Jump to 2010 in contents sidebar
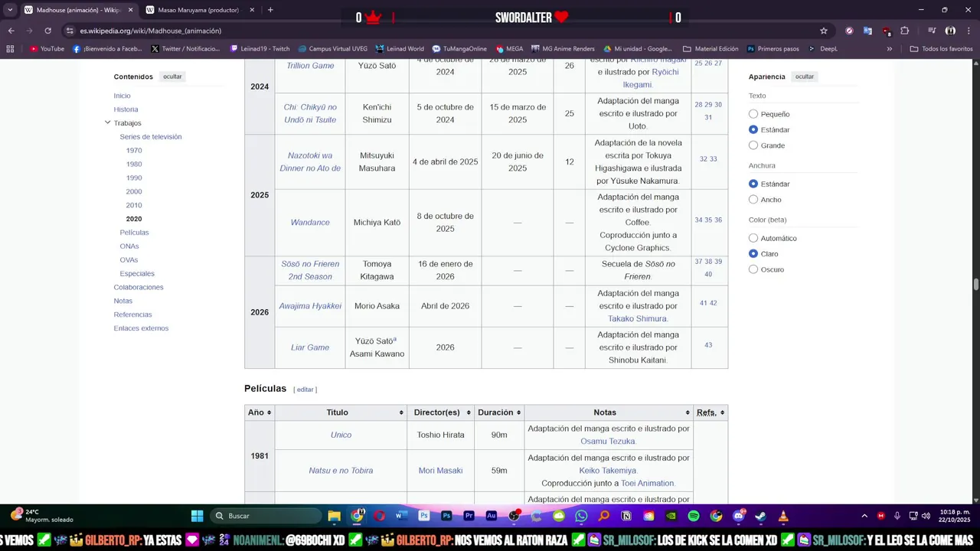 coord(134,205)
